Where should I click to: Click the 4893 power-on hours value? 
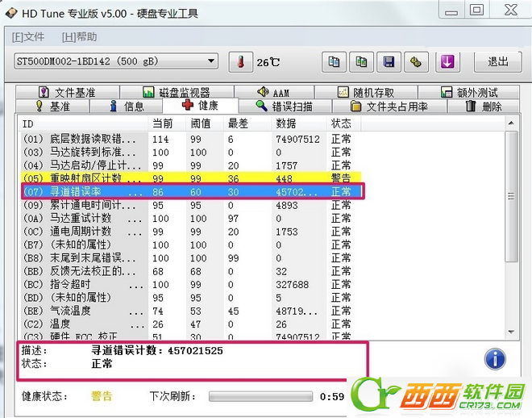[287, 206]
